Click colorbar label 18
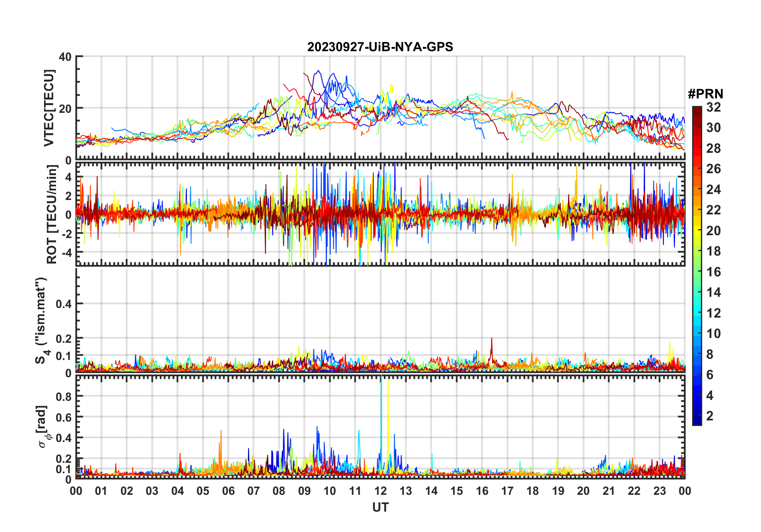761x532 pixels. point(713,251)
